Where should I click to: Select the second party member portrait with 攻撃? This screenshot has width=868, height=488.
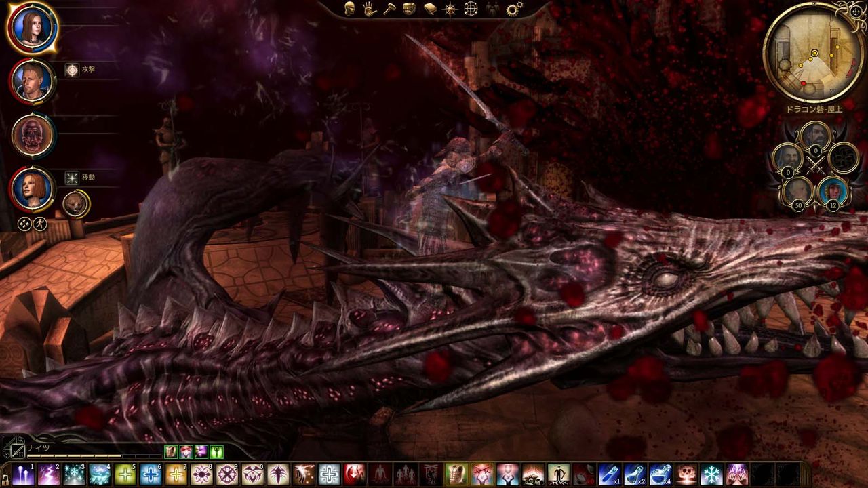point(32,81)
